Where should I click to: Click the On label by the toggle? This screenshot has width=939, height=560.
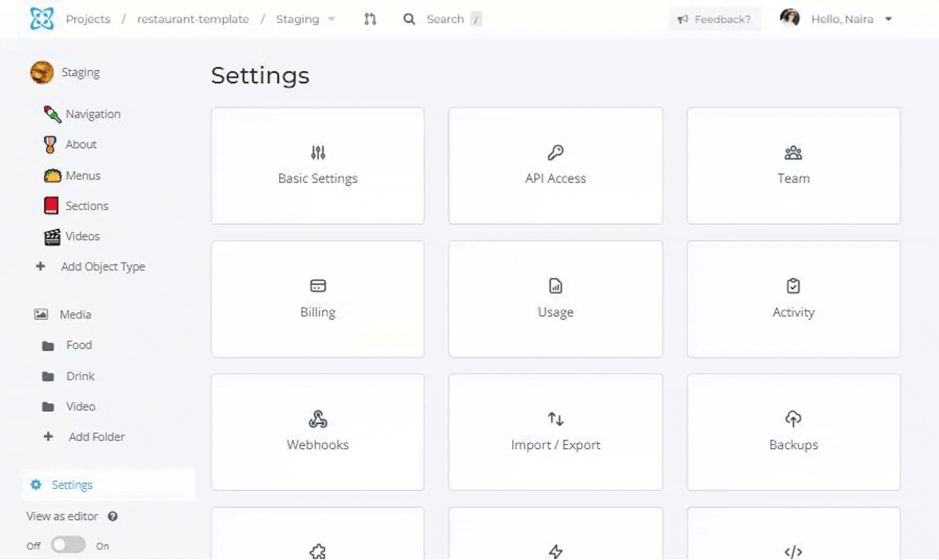point(102,546)
